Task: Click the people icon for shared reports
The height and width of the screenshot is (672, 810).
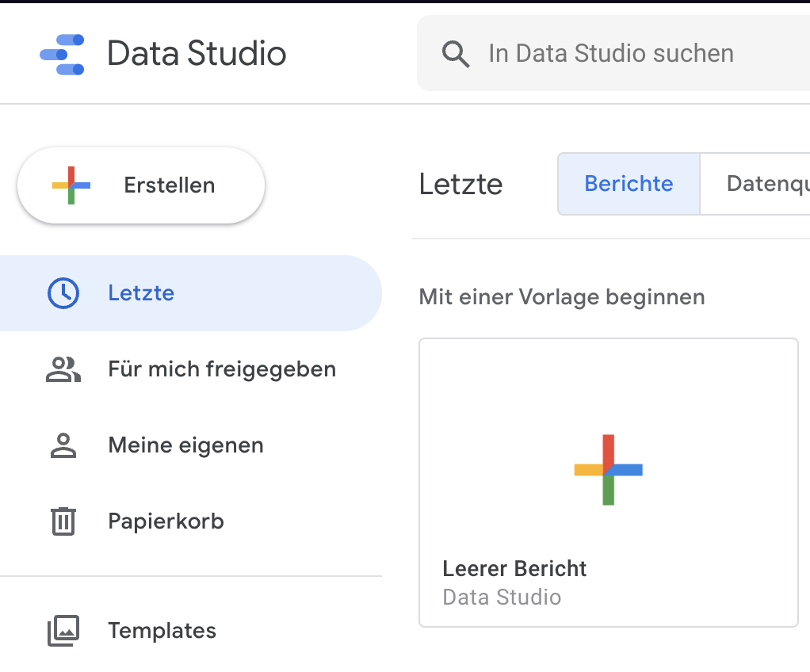Action: pos(63,369)
